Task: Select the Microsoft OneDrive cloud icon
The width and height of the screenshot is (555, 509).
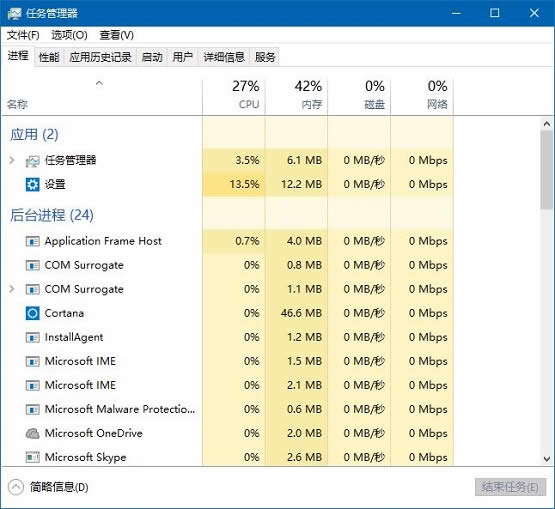Action: point(33,433)
